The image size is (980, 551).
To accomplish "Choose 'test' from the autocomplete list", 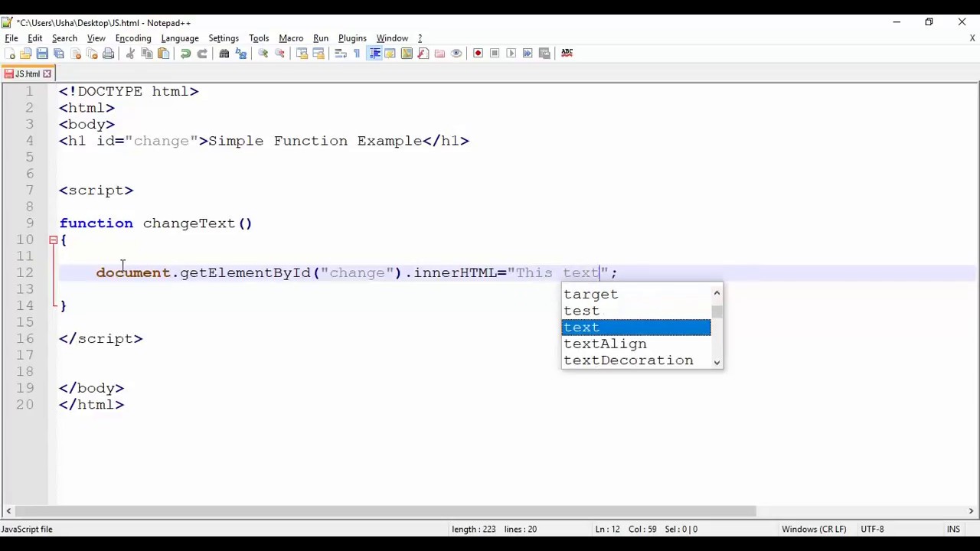I will [636, 311].
